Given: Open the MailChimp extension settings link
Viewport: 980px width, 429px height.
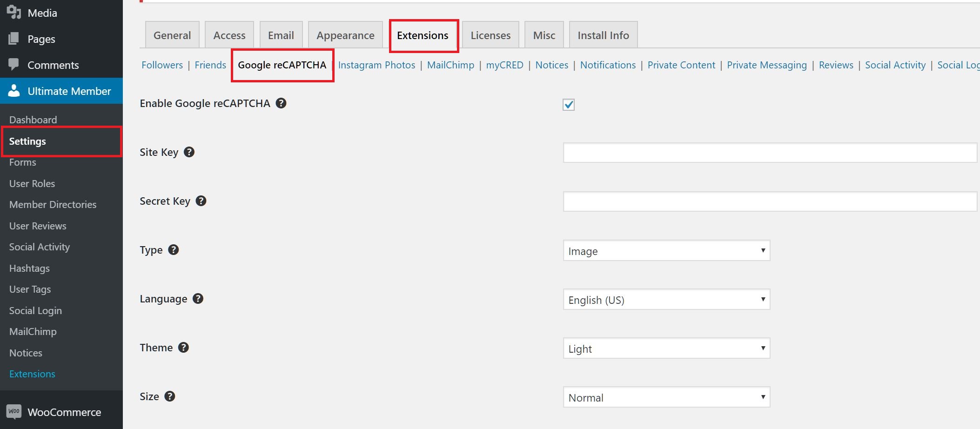Looking at the screenshot, I should (450, 65).
